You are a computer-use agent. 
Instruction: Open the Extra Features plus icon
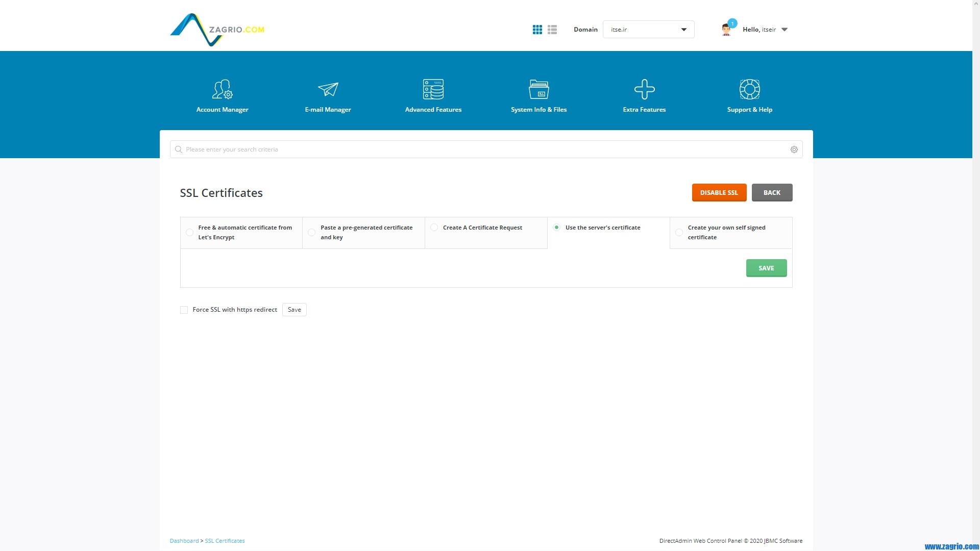(644, 90)
